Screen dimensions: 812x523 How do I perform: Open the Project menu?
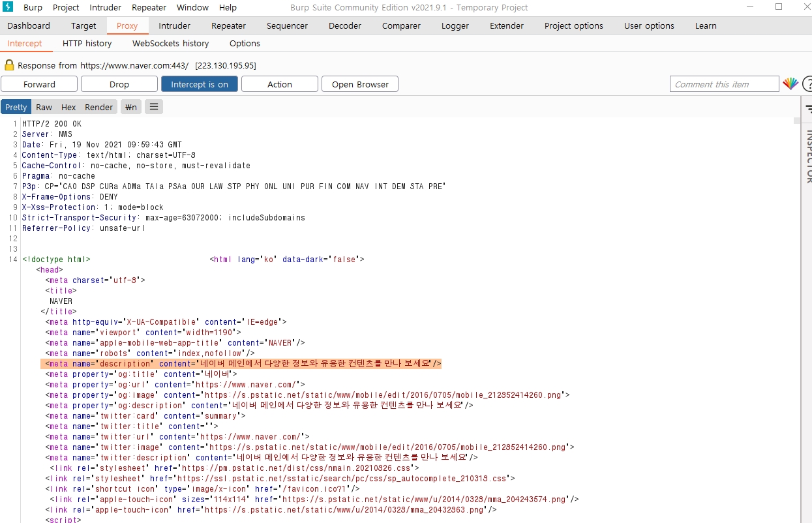66,7
